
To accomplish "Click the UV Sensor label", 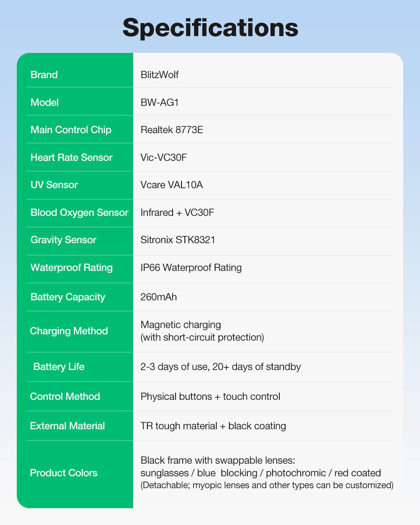I will tap(54, 185).
